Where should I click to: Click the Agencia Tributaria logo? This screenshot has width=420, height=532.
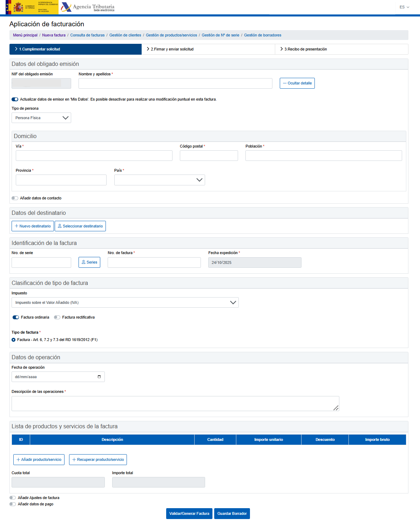tap(88, 7)
